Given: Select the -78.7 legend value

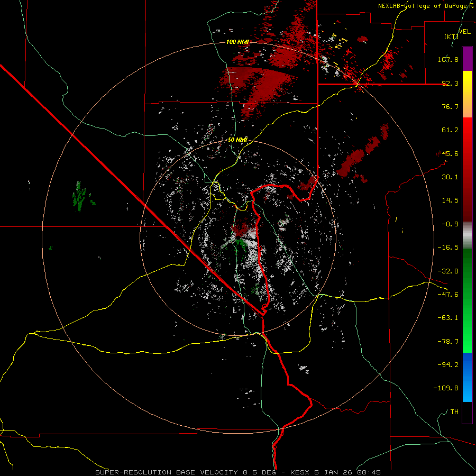Looking at the screenshot, I should pyautogui.click(x=448, y=342).
